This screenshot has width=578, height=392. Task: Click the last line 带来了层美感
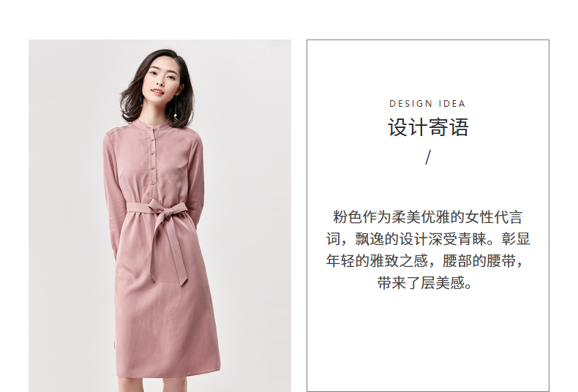(424, 283)
